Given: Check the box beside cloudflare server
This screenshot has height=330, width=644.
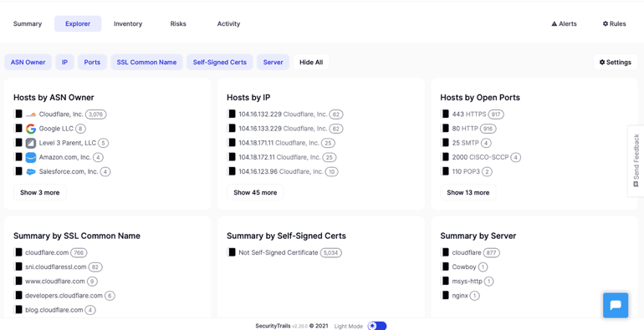Looking at the screenshot, I should click(445, 252).
